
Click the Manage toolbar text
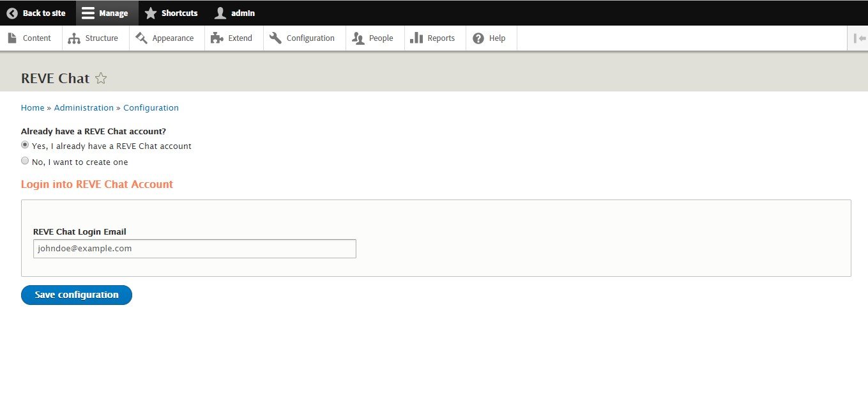coord(114,13)
